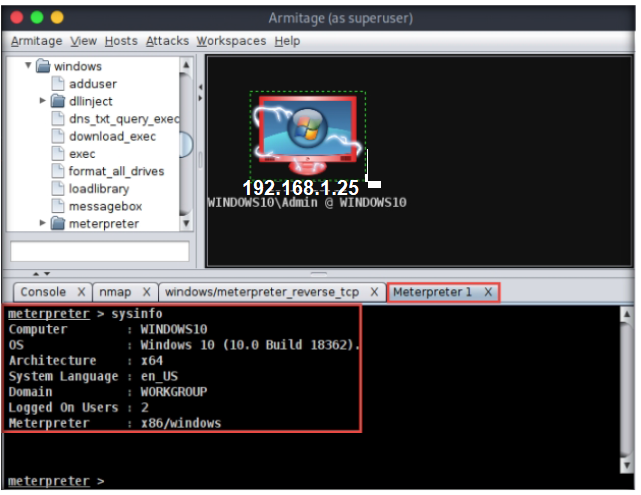Select the loadlibrary payload
Image resolution: width=641 pixels, height=495 pixels.
click(x=99, y=189)
